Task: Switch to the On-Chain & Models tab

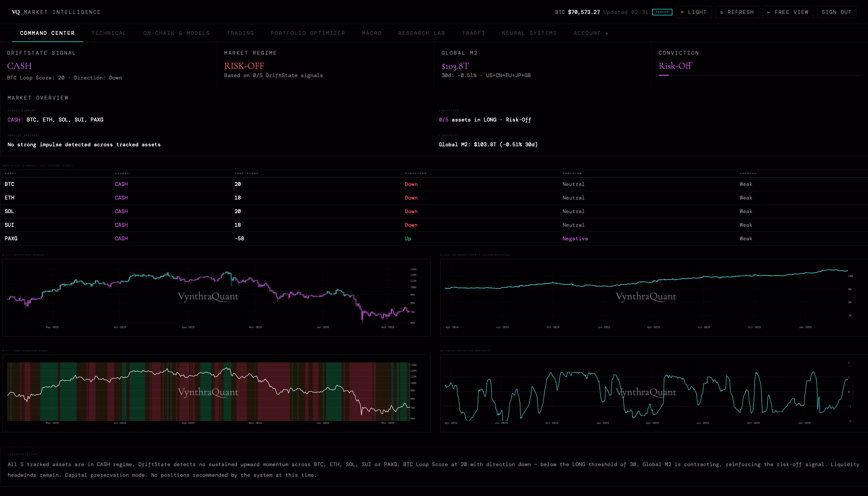Action: (x=176, y=33)
